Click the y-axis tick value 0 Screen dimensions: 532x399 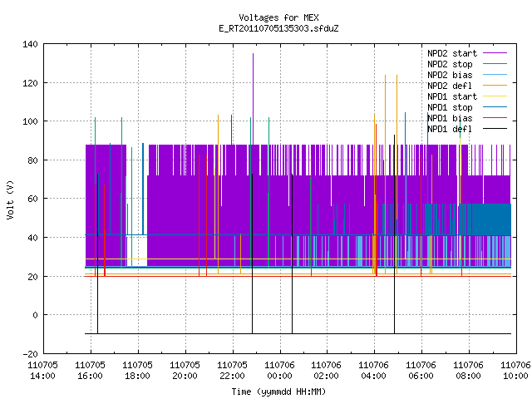(x=35, y=315)
